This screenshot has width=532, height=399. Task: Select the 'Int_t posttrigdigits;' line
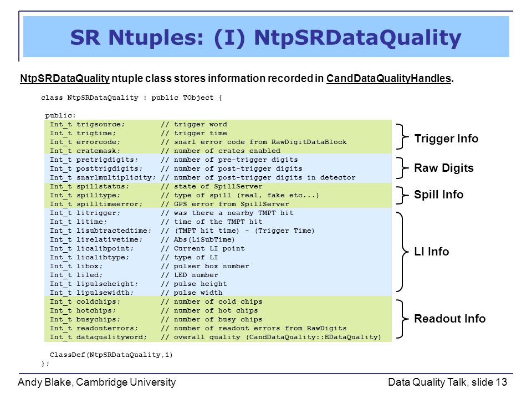pos(96,168)
